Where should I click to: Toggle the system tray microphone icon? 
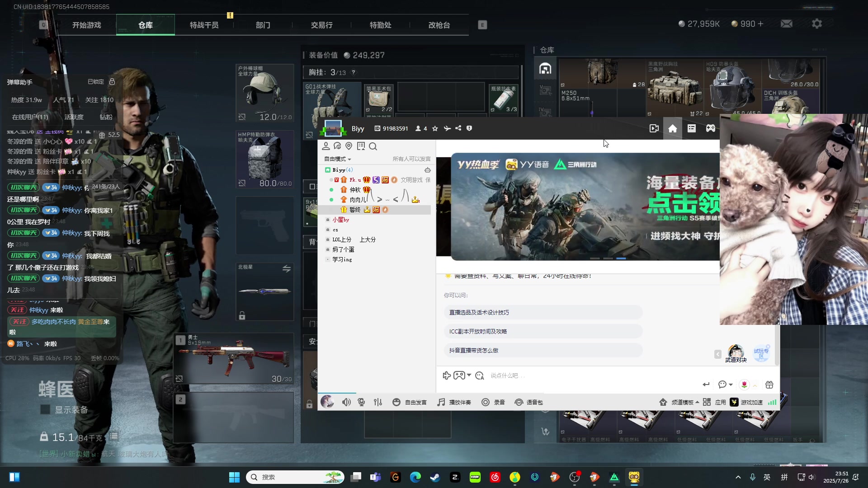[x=753, y=477]
